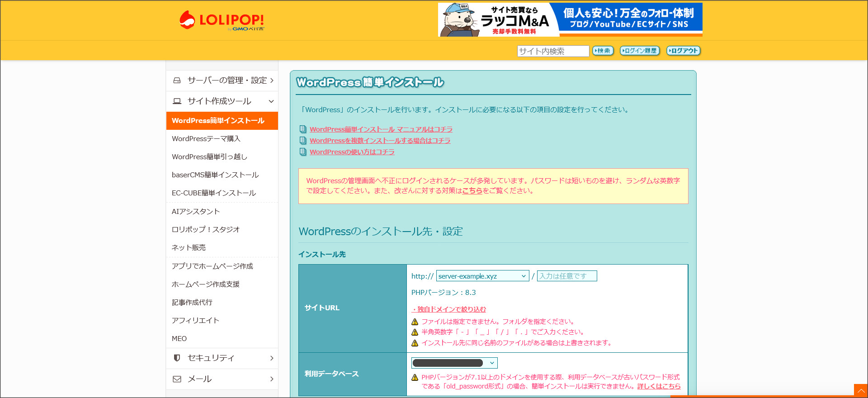Click the shield icon beside セキュリティ
Viewport: 868px width, 398px height.
click(x=177, y=358)
